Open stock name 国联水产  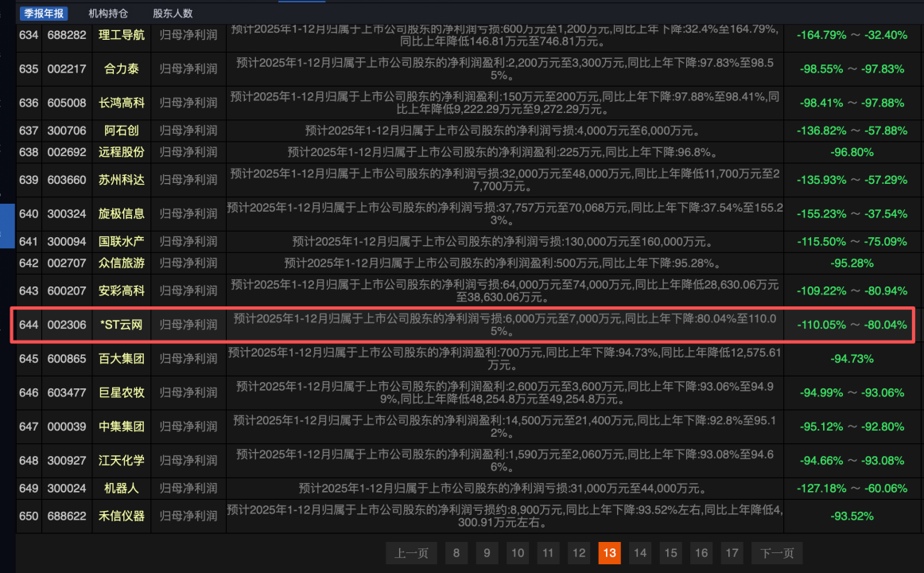point(122,241)
